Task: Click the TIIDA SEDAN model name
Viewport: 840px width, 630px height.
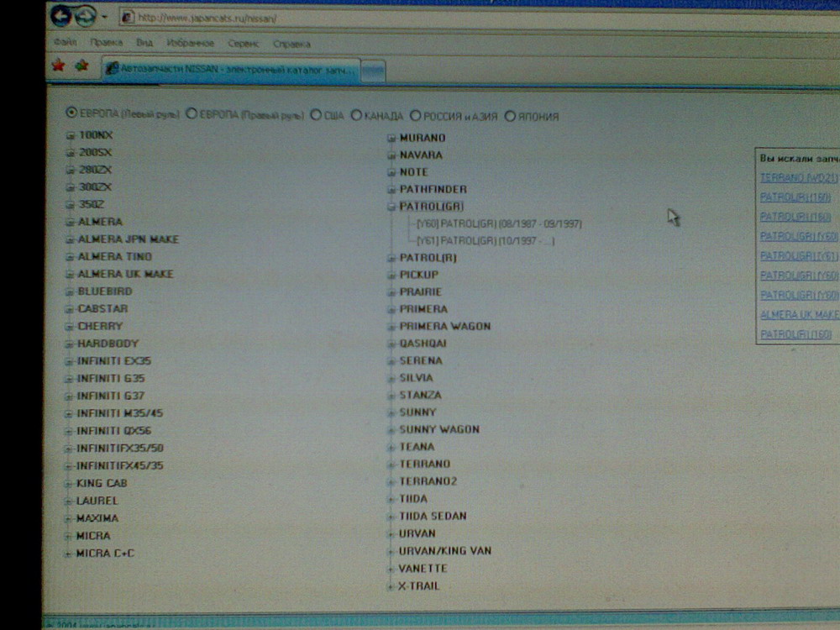Action: tap(433, 516)
